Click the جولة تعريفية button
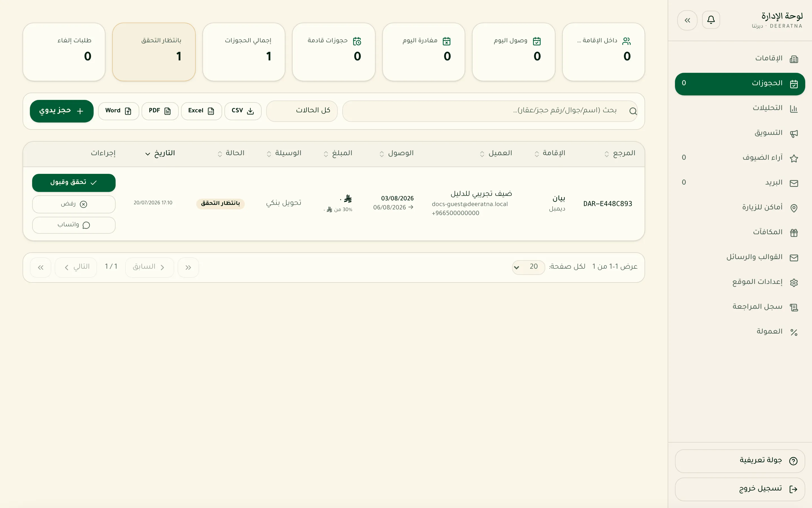This screenshot has height=508, width=812. click(x=740, y=461)
